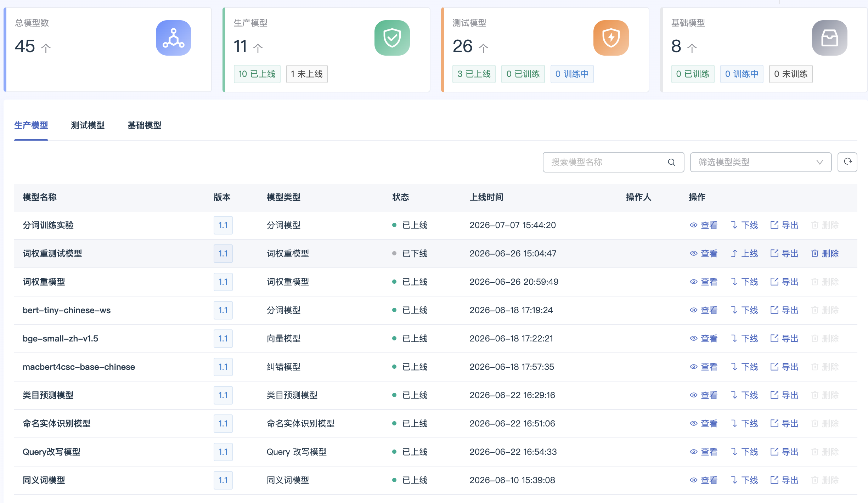Click the search magnifier icon

pyautogui.click(x=671, y=162)
